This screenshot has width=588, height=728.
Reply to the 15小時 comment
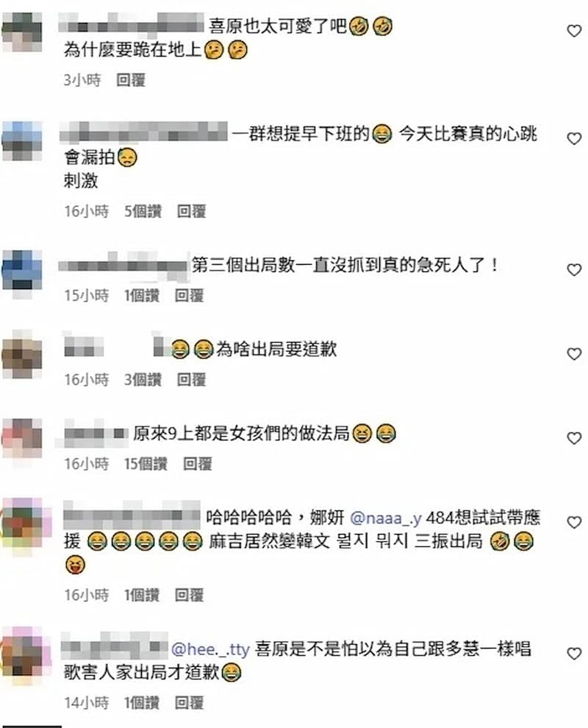tap(189, 296)
